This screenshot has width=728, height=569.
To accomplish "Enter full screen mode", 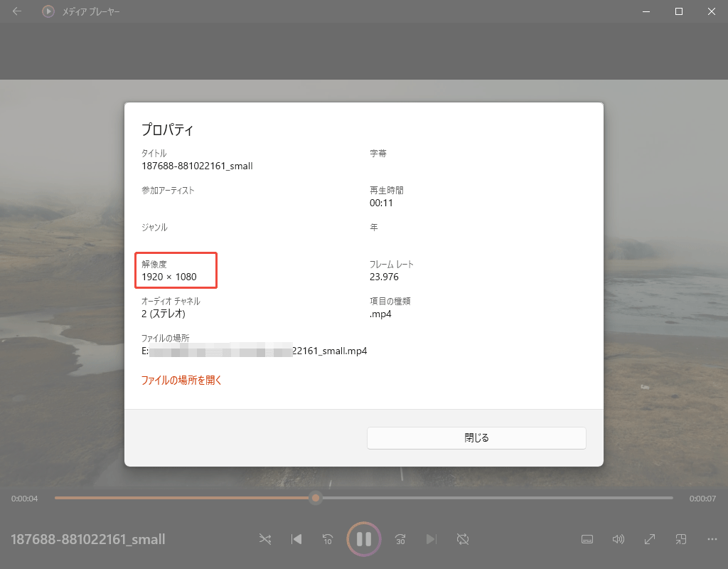I will (649, 539).
